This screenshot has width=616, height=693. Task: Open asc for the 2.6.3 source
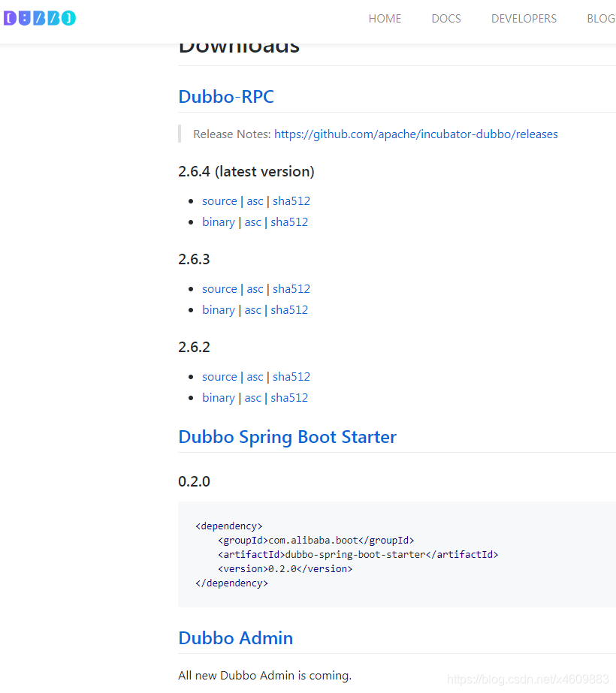(x=255, y=289)
